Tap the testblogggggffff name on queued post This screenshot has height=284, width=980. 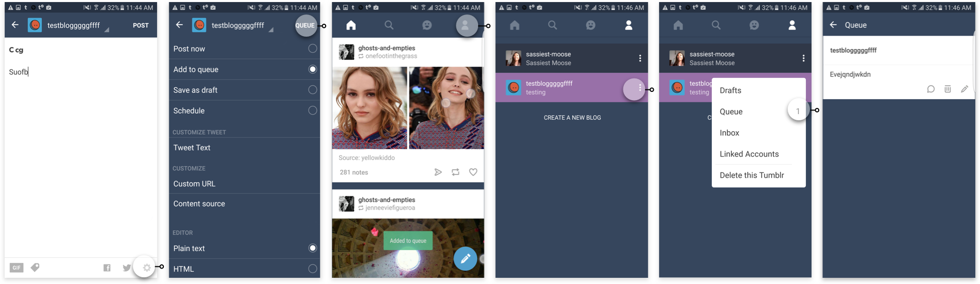point(853,50)
